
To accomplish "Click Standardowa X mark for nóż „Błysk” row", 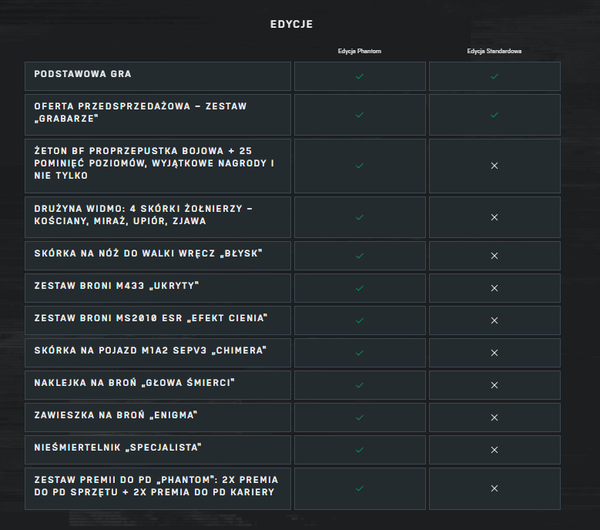I will coord(494,256).
